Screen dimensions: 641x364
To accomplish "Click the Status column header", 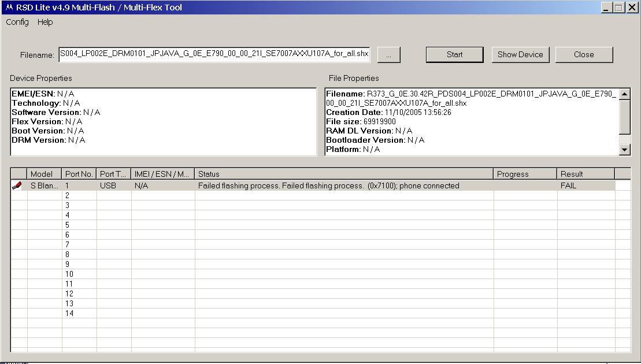I will [x=344, y=174].
